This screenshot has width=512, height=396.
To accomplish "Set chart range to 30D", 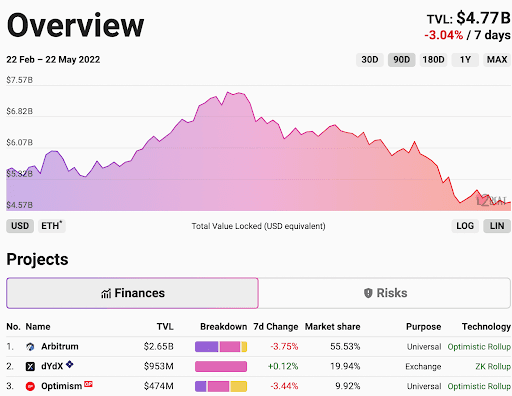I will click(370, 60).
